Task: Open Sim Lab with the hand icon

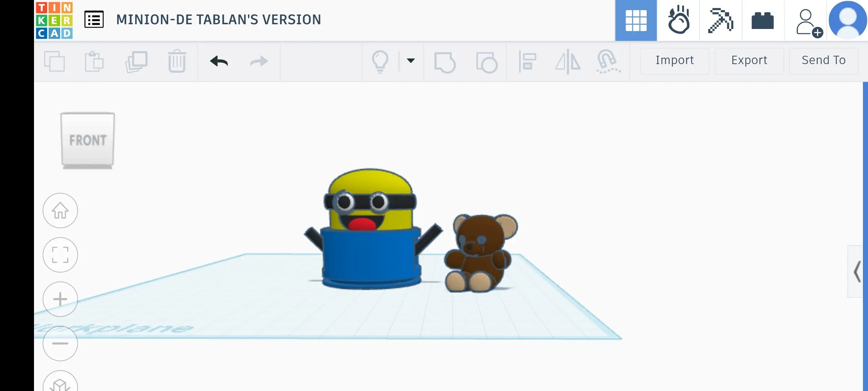Action: tap(678, 21)
